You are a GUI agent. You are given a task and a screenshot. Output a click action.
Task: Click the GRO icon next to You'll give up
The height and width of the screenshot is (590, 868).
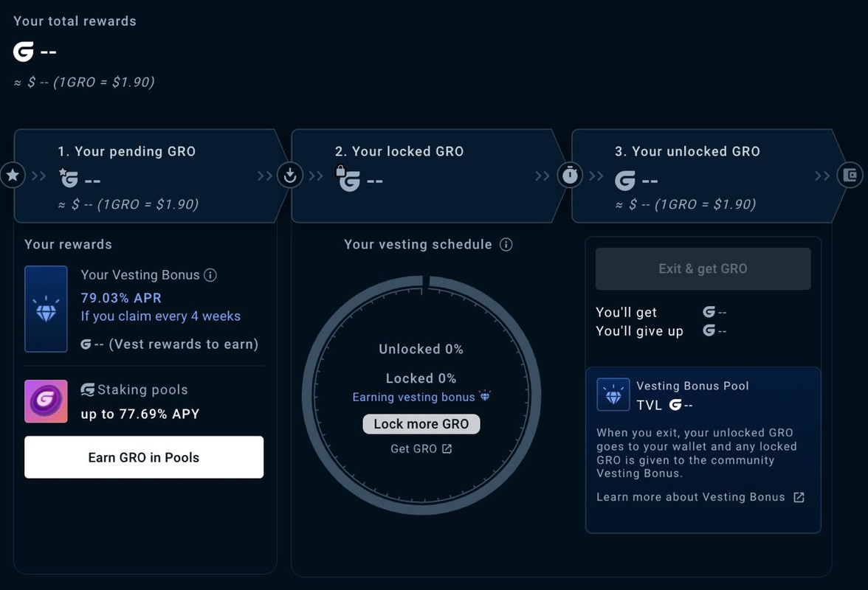(709, 330)
